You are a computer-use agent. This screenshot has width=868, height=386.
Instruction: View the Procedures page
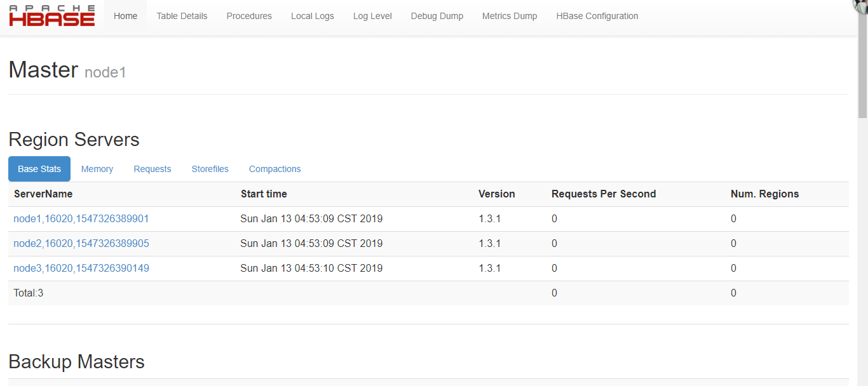(249, 15)
